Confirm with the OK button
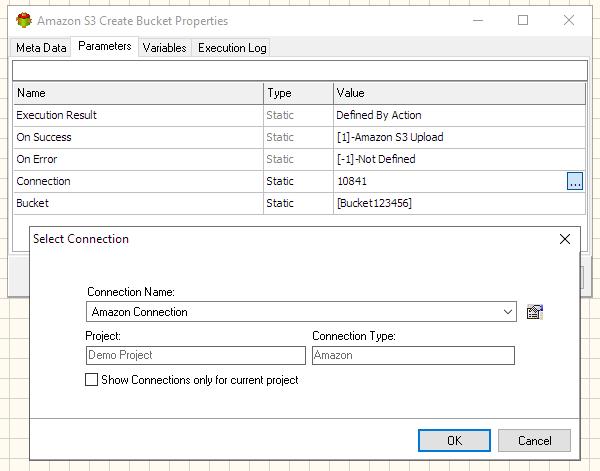Screen dimensions: 600x471 454,440
